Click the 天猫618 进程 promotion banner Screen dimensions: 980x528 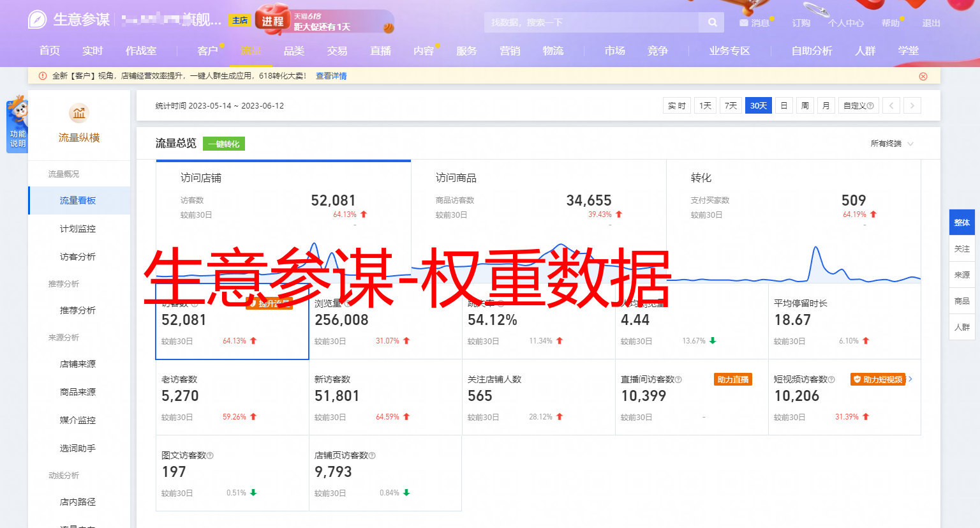click(325, 20)
